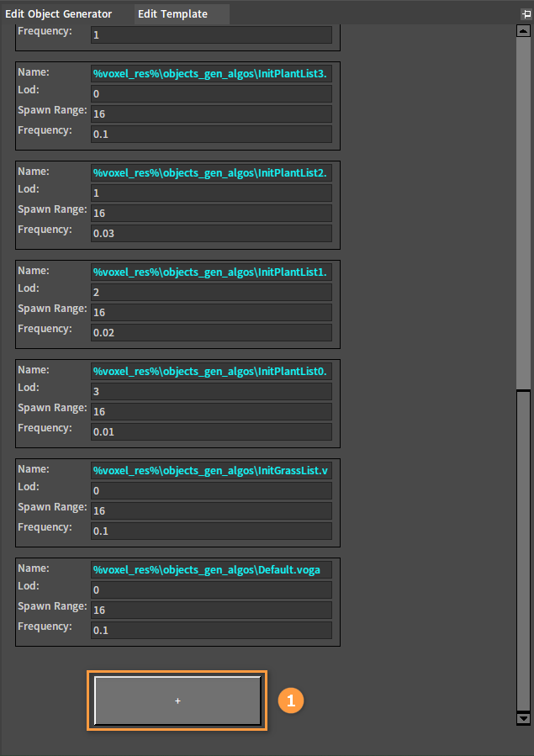
Task: Click the Lod field showing 3
Action: [211, 392]
